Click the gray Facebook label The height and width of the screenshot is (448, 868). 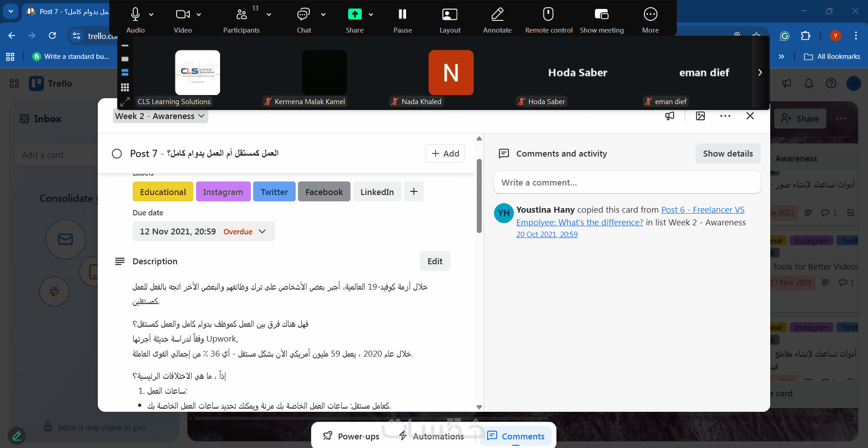(x=324, y=192)
